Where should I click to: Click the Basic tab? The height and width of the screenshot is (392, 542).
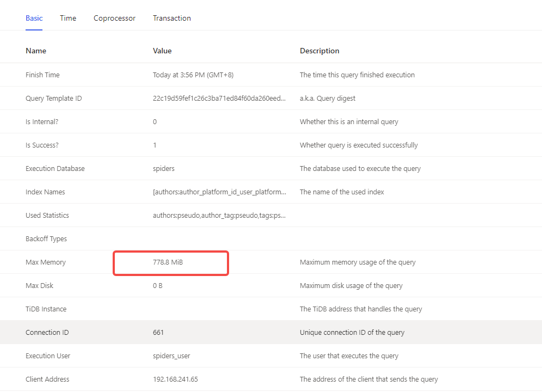click(x=34, y=19)
